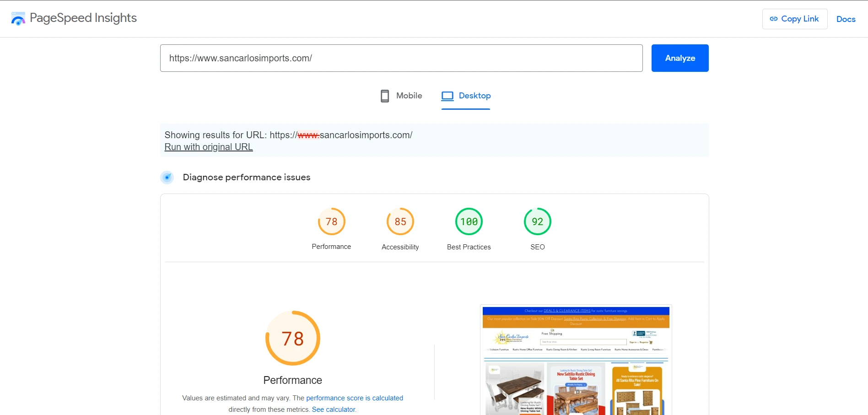Image resolution: width=868 pixels, height=415 pixels.
Task: Open the performance score is calculated link
Action: tap(355, 398)
